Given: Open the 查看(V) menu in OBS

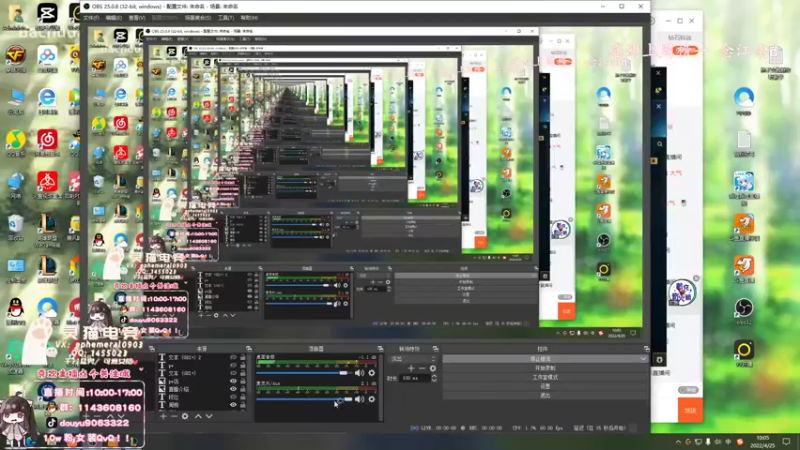Looking at the screenshot, I should pyautogui.click(x=137, y=18).
